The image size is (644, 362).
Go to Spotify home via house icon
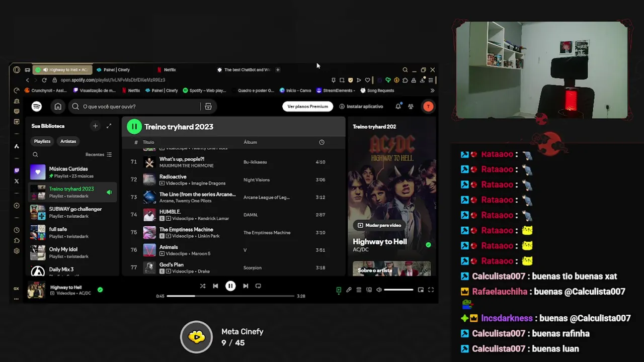coord(58,107)
